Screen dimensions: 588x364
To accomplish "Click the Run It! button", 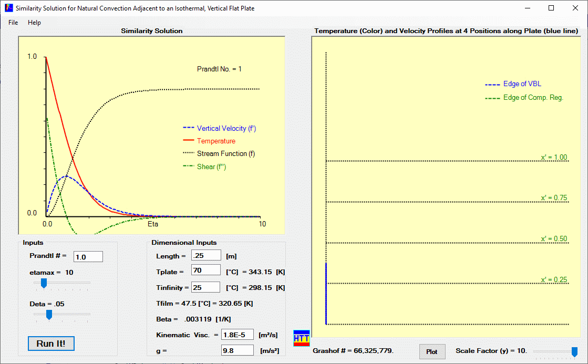I will click(51, 344).
